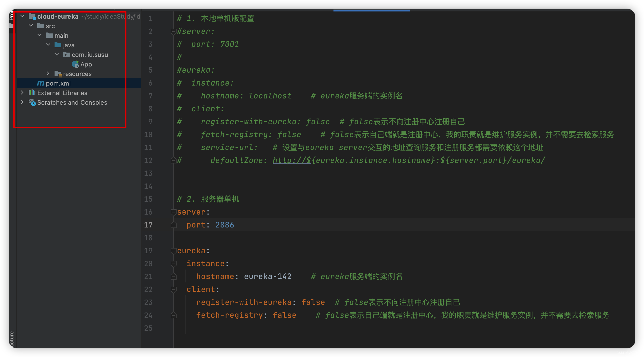The height and width of the screenshot is (357, 644).
Task: Click fold end marker on line 21
Action: (173, 276)
